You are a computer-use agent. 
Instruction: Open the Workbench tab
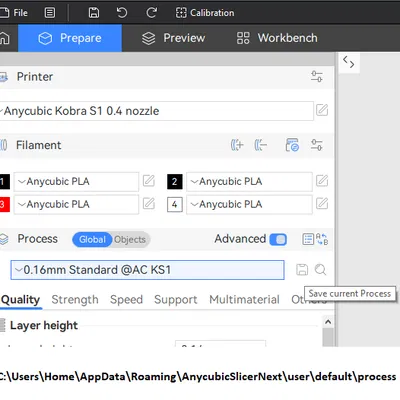pos(277,38)
